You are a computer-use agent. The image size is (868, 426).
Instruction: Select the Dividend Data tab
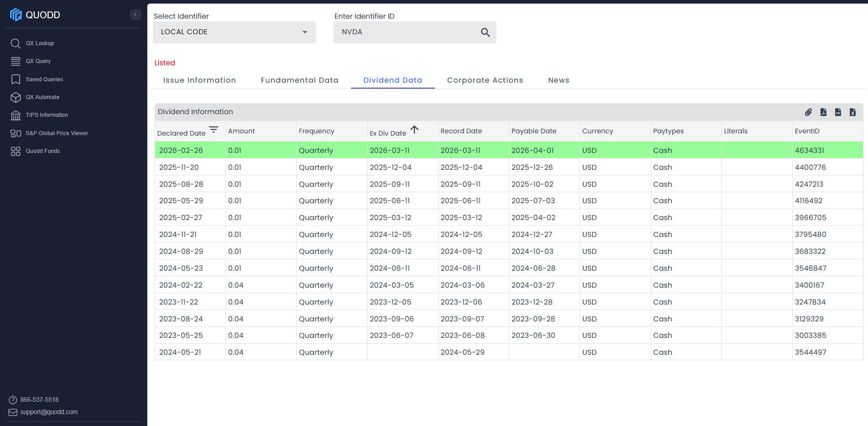click(392, 80)
